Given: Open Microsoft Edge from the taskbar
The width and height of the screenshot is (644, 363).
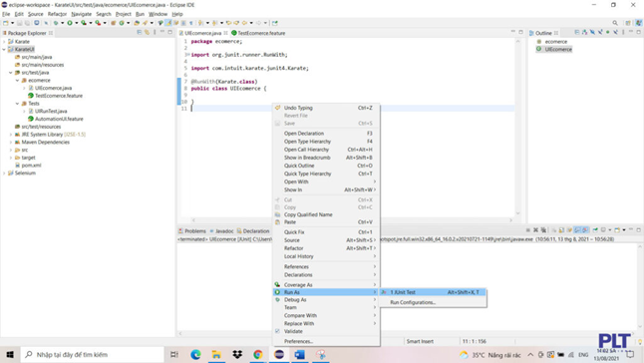Looking at the screenshot, I should pos(195,354).
